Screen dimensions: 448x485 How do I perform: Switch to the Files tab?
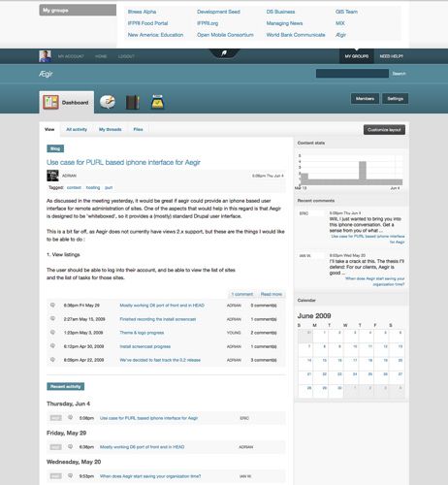tap(138, 129)
